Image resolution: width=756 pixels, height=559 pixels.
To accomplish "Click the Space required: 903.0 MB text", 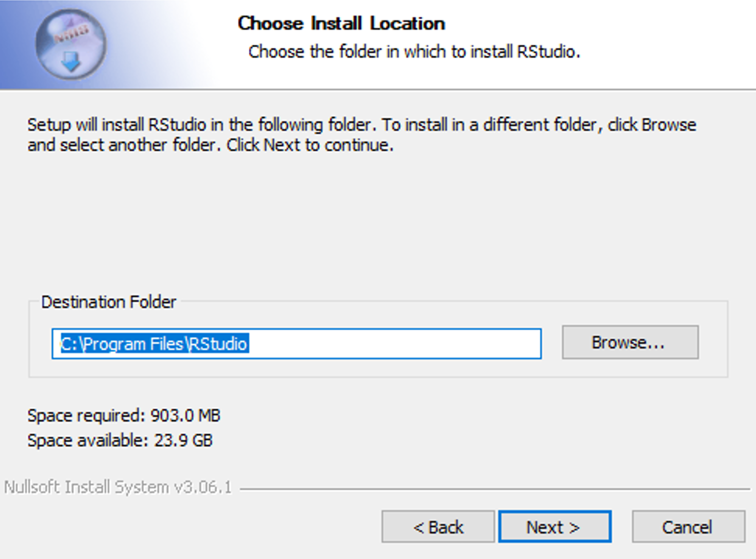I will [124, 416].
